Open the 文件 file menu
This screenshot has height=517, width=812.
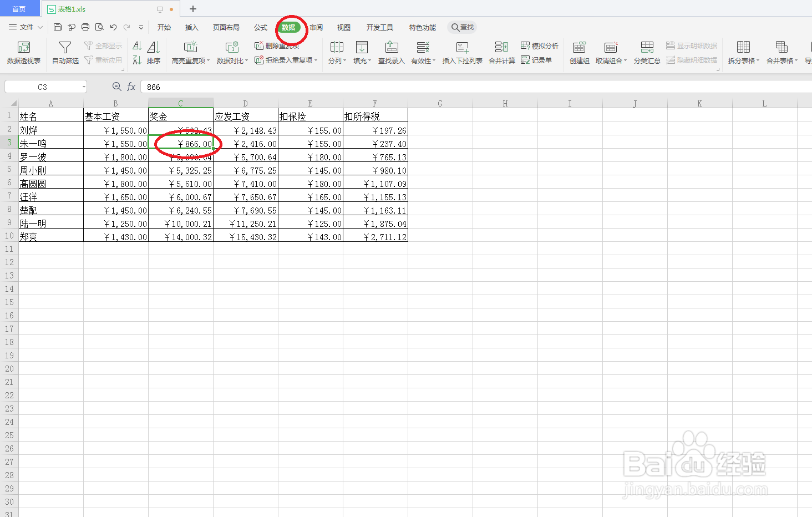pyautogui.click(x=26, y=27)
